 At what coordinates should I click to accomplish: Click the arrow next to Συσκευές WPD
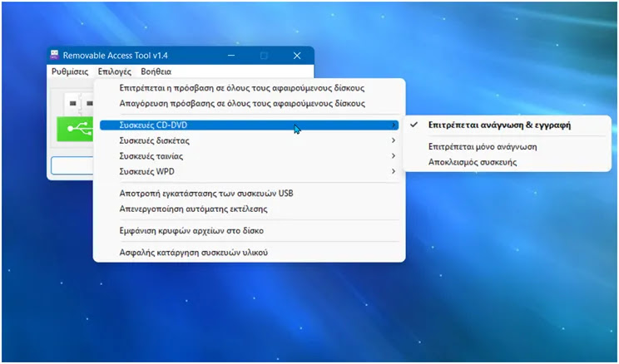[x=394, y=171]
